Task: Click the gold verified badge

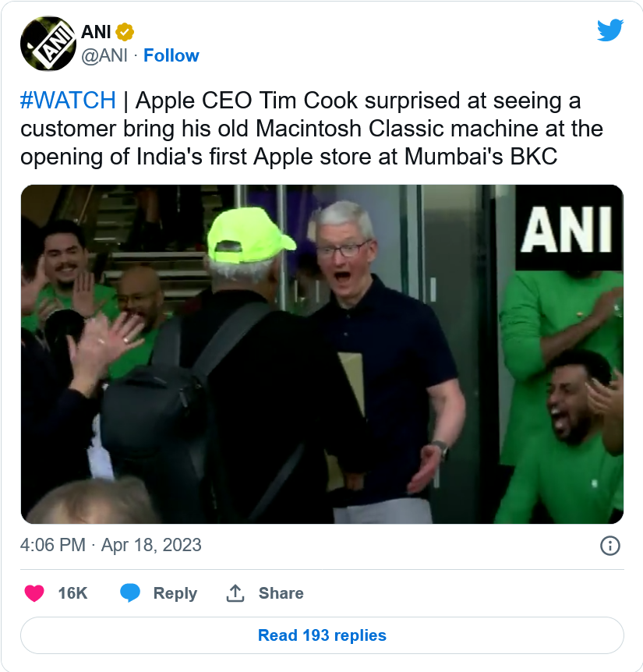Action: (x=125, y=32)
